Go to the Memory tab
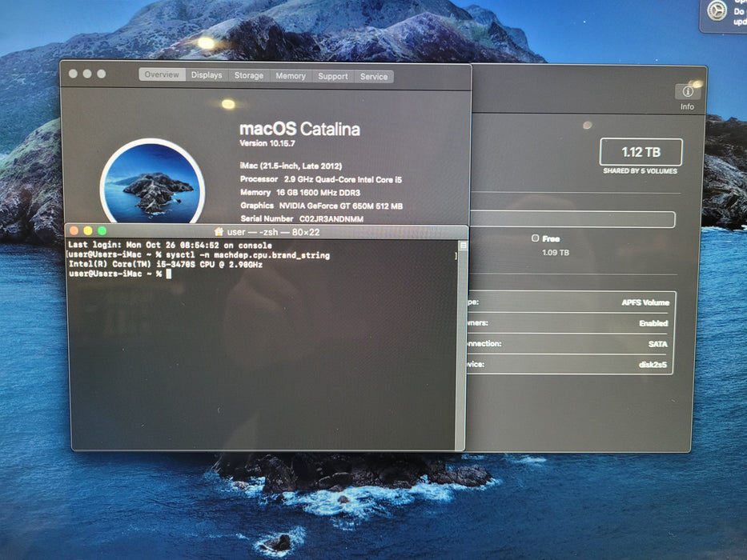 [291, 76]
